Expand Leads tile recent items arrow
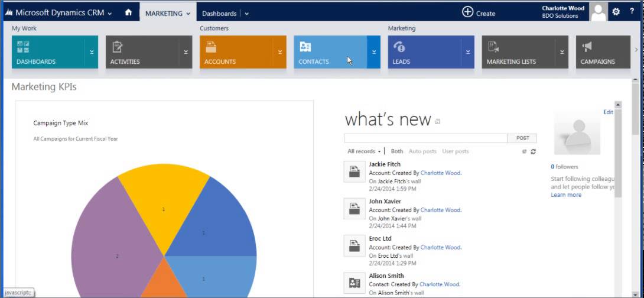The width and height of the screenshot is (644, 298). (468, 52)
